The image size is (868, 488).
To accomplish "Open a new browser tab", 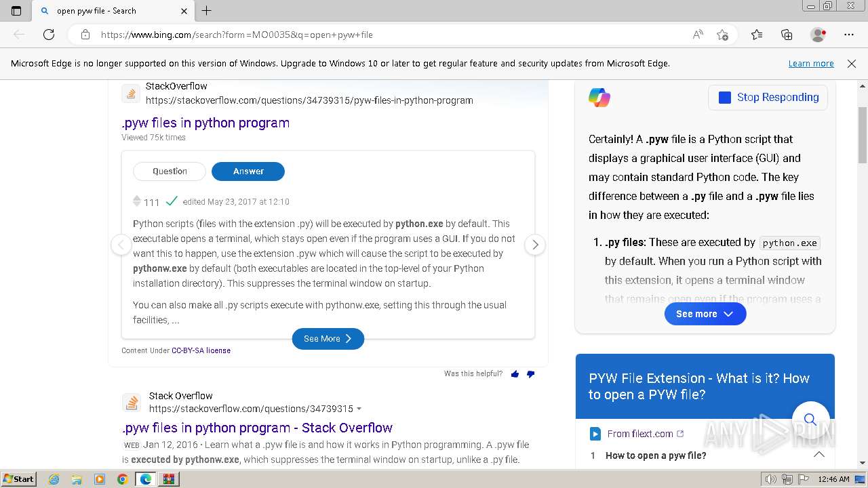I will 207,11.
